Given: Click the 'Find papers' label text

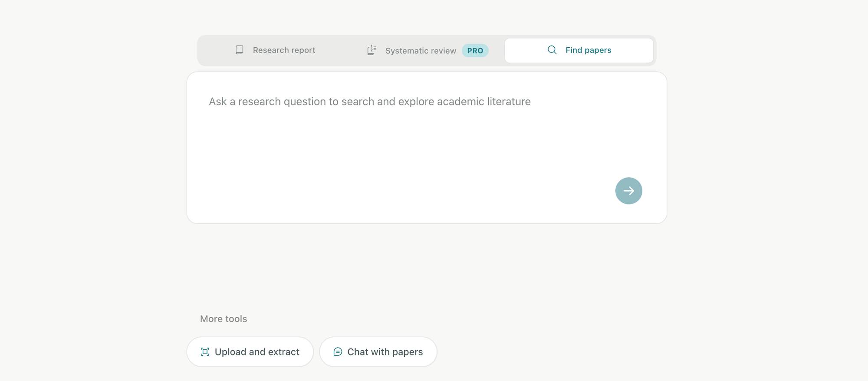Looking at the screenshot, I should pyautogui.click(x=588, y=50).
